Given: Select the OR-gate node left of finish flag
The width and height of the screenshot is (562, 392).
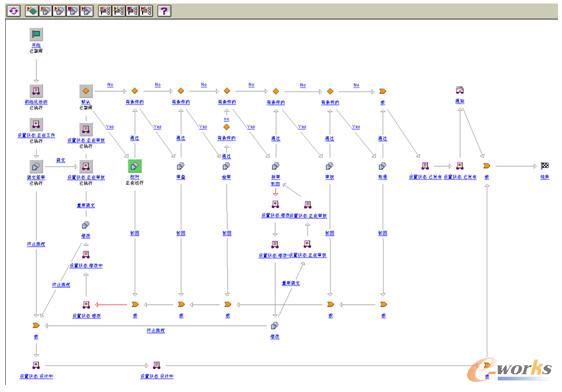Looking at the screenshot, I should [x=486, y=166].
